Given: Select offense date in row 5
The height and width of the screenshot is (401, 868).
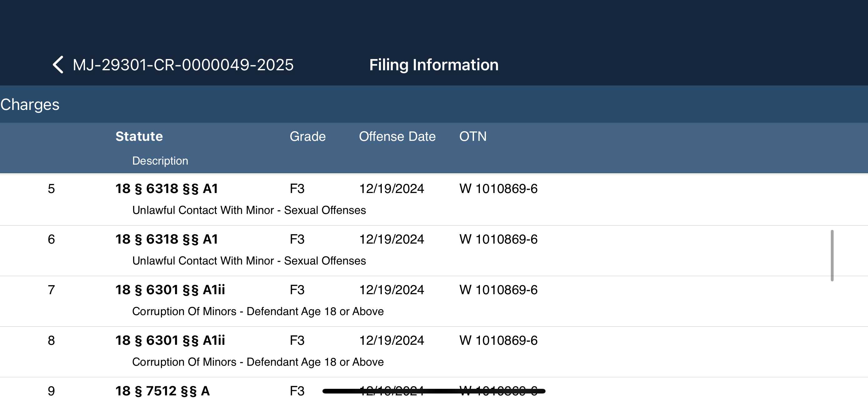Looking at the screenshot, I should click(391, 189).
